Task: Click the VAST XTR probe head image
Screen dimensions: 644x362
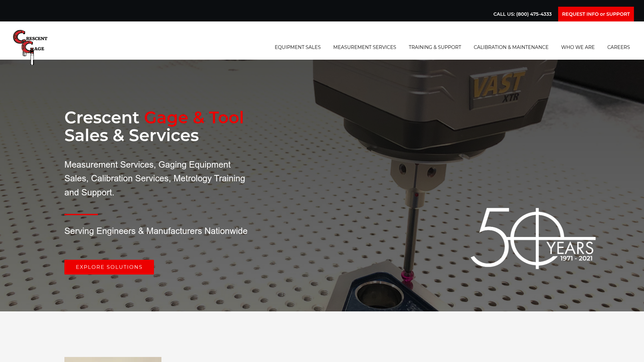Action: [499, 86]
